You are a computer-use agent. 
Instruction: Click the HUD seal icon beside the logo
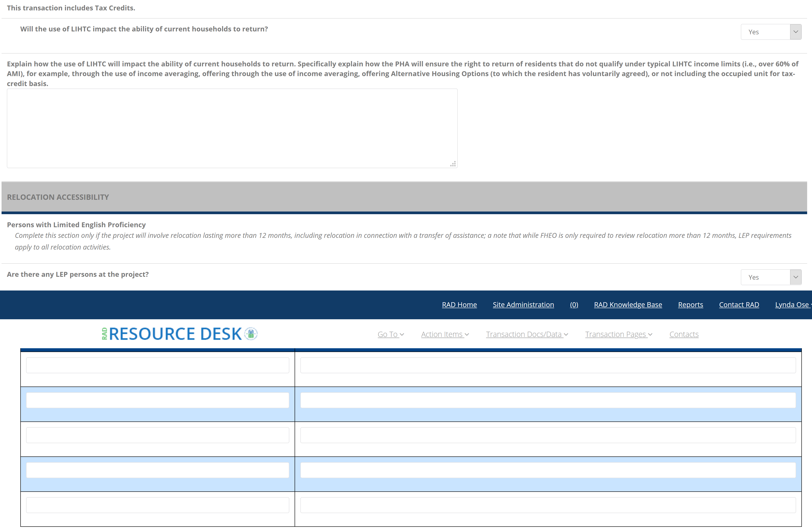pos(251,334)
